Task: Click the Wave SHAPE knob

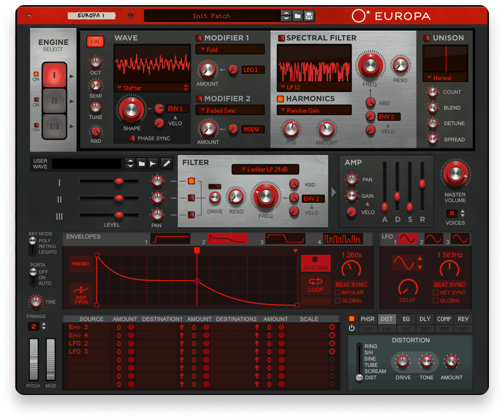Action: click(131, 110)
